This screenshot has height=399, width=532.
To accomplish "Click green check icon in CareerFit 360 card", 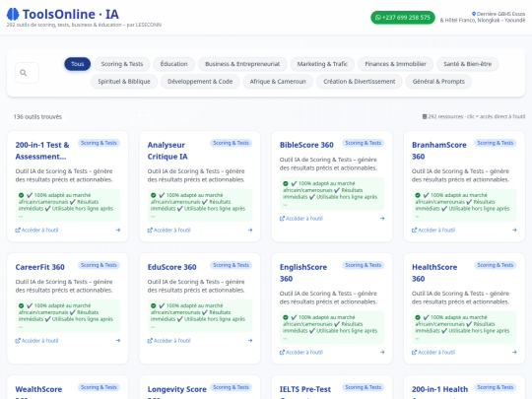I will coord(21,305).
